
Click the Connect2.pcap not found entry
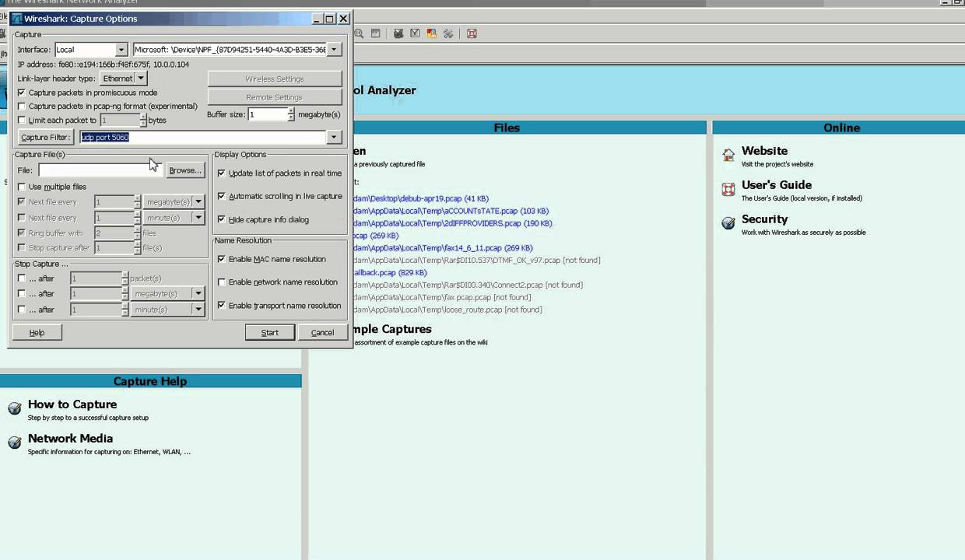(468, 285)
